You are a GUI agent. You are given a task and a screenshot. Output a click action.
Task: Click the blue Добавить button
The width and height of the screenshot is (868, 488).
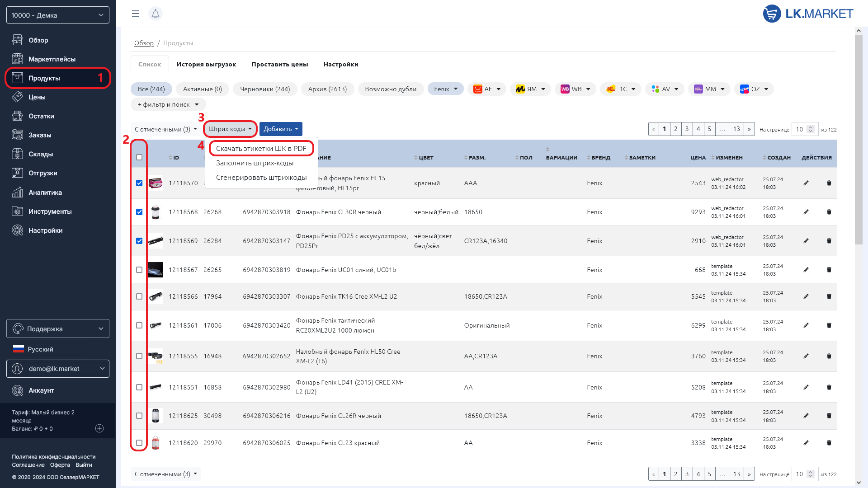280,129
